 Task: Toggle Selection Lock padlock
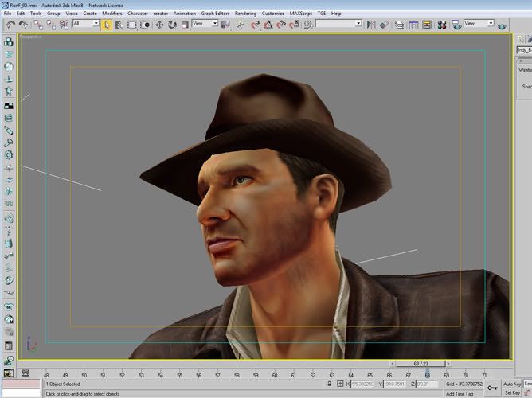pyautogui.click(x=329, y=384)
